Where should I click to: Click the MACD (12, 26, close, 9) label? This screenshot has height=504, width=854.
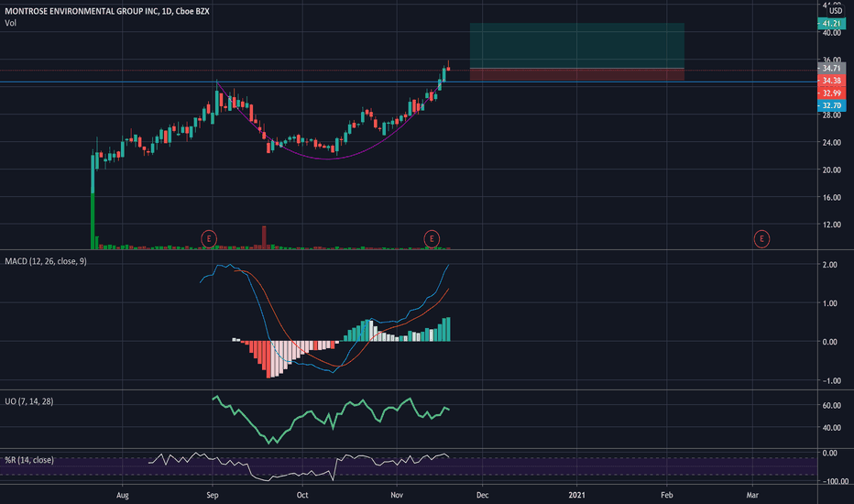[x=46, y=261]
